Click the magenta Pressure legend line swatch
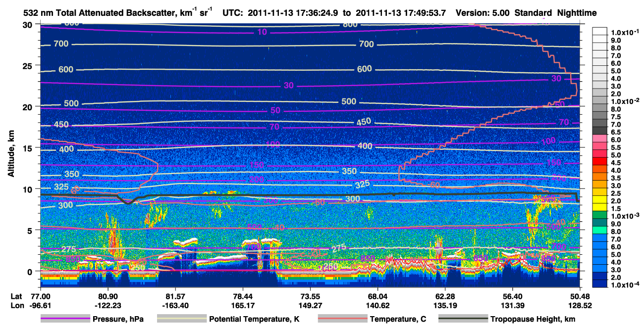Viewport: 644px width, 330px height. [65, 319]
